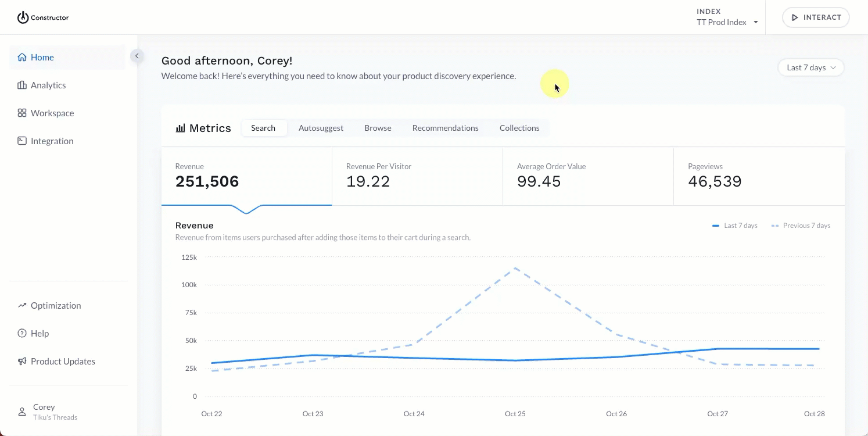Click the Product Updates megaphone icon
This screenshot has height=436, width=868.
click(22, 361)
